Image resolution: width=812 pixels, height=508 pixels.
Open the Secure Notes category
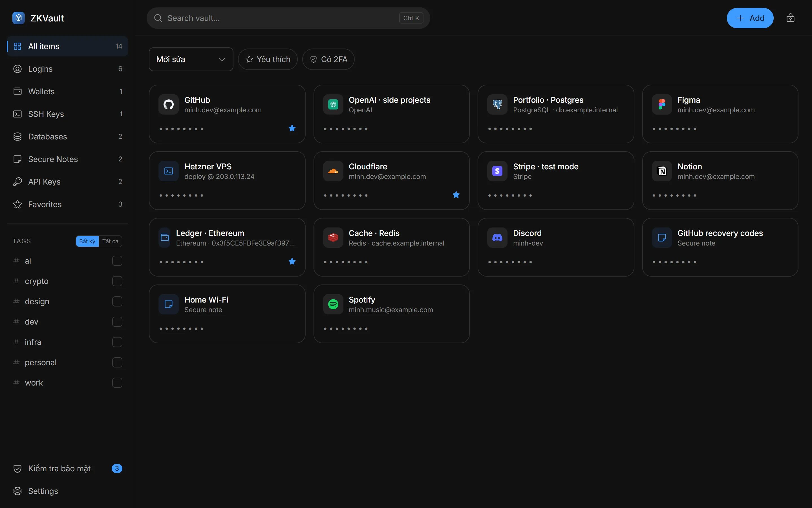coord(67,159)
